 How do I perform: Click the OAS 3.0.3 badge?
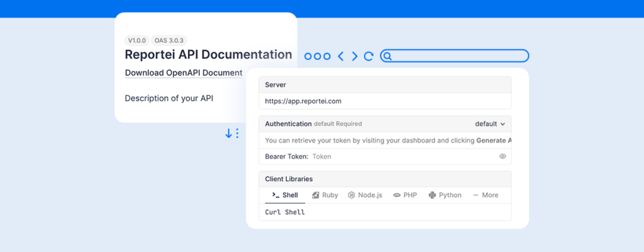[169, 40]
